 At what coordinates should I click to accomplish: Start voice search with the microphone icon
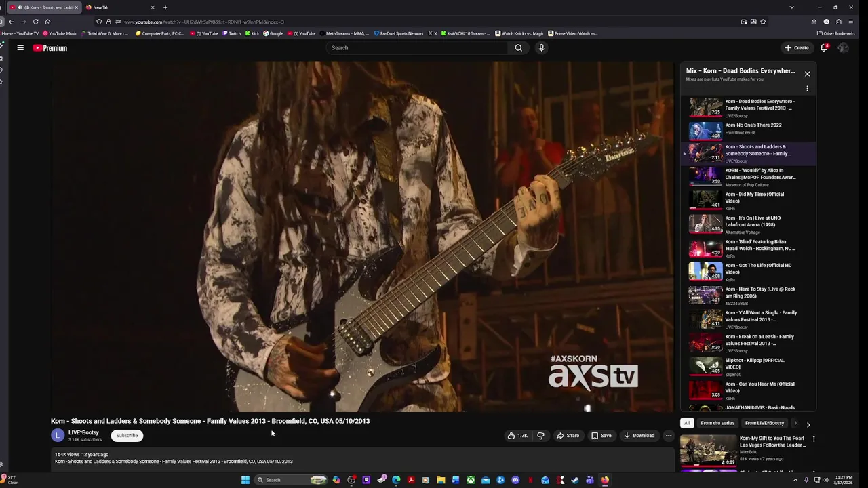(x=541, y=48)
